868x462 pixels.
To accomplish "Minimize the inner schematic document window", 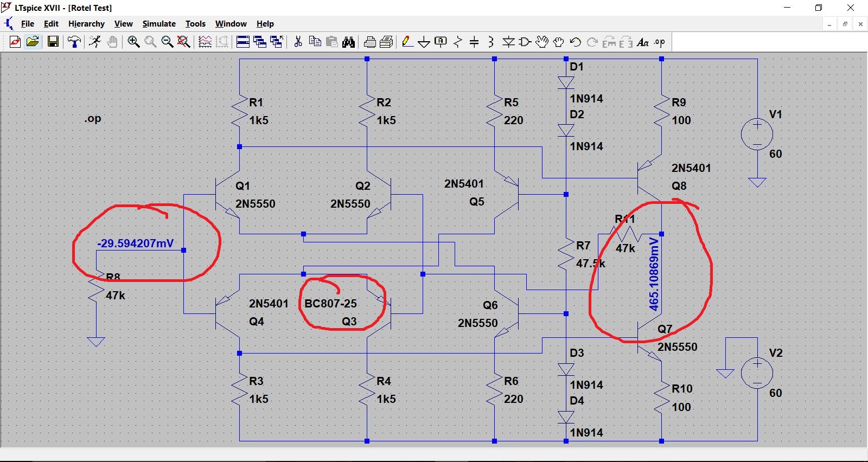I will point(829,24).
